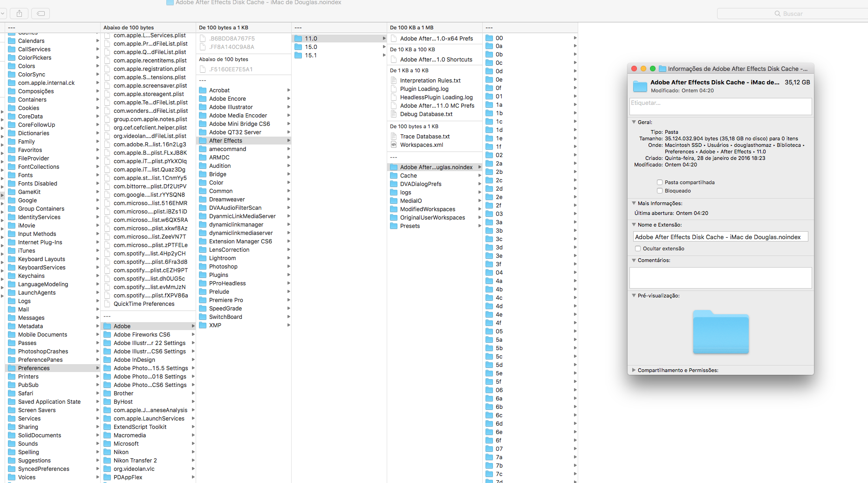The height and width of the screenshot is (483, 868).
Task: Click the Edit Tags toolbar button
Action: click(x=41, y=14)
